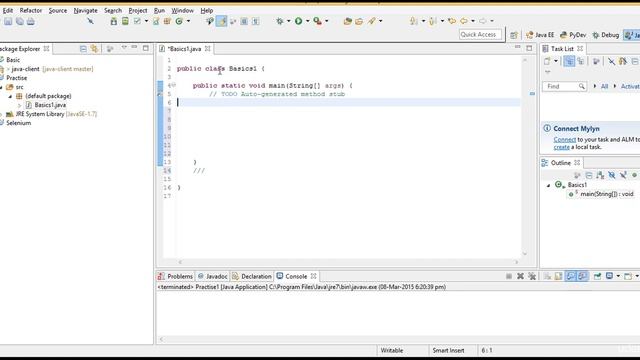
Task: Switch to the Declaration tab
Action: [x=251, y=276]
